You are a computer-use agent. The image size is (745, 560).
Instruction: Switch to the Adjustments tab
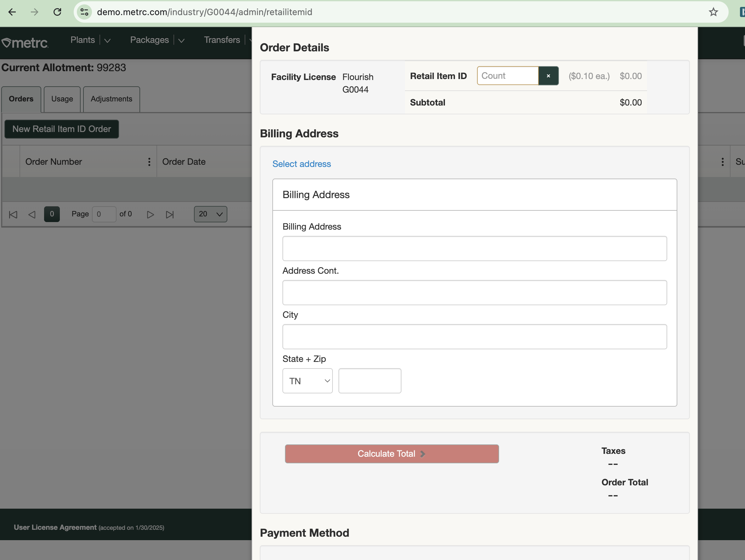(111, 99)
